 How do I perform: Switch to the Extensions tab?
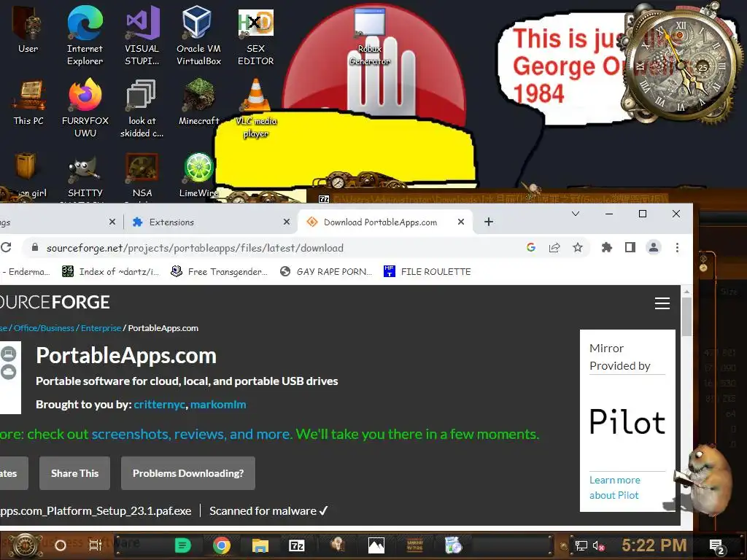(208, 222)
